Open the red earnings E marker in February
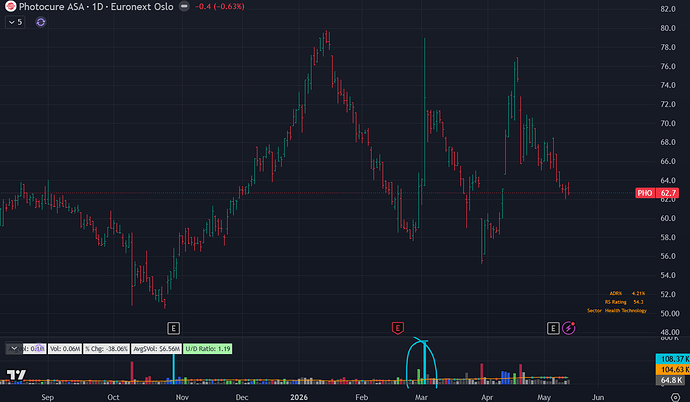 [x=398, y=328]
